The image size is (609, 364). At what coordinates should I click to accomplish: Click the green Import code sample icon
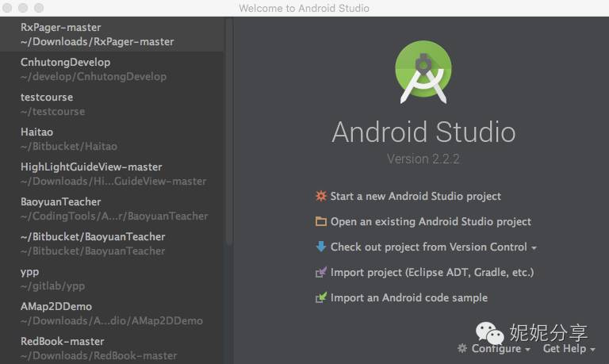(321, 297)
